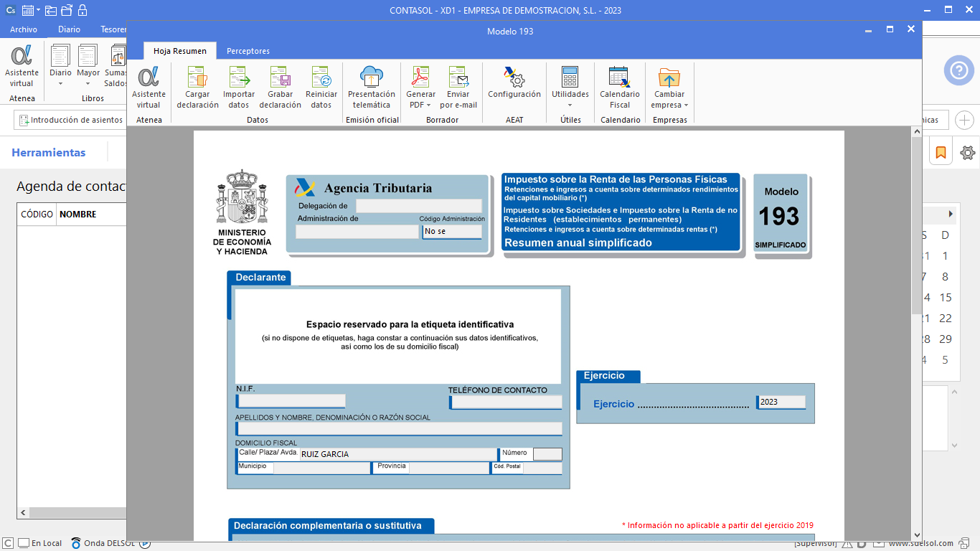980x551 pixels.
Task: Click the blue help question-mark button
Action: point(959,70)
